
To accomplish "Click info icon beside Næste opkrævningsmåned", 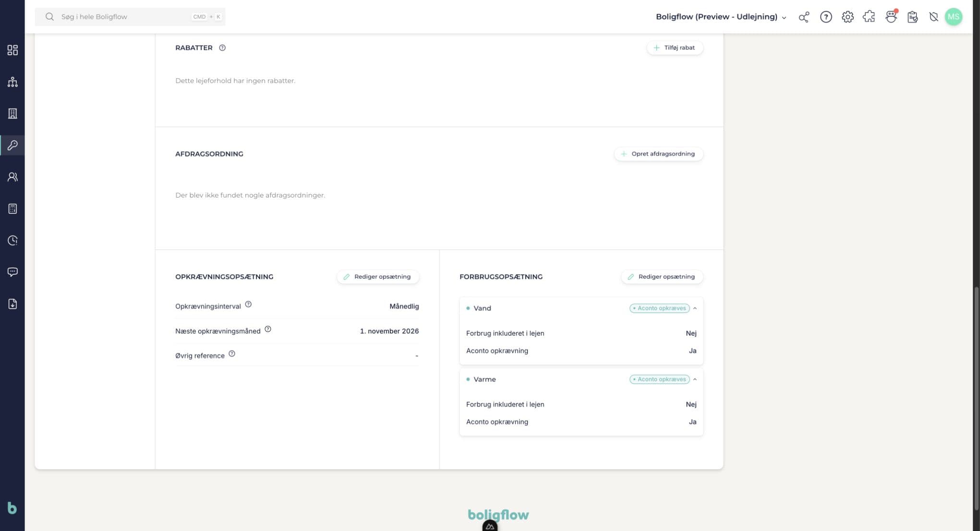I will [268, 329].
